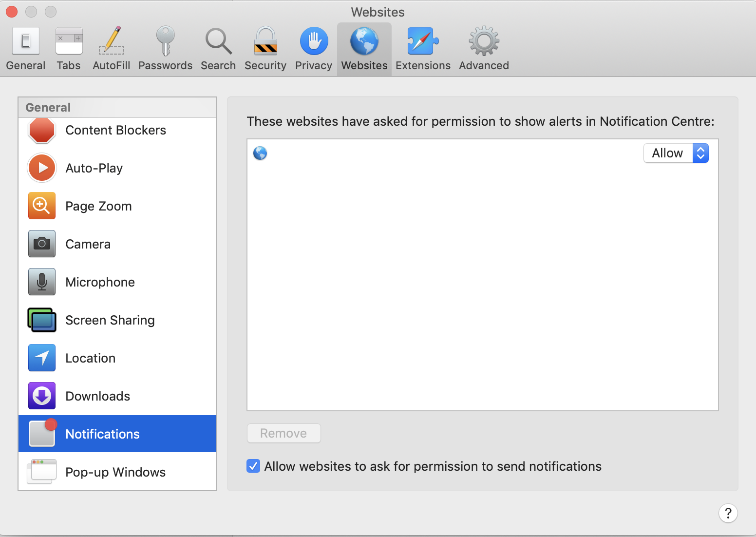Open the Allow permission dropdown

pos(676,153)
